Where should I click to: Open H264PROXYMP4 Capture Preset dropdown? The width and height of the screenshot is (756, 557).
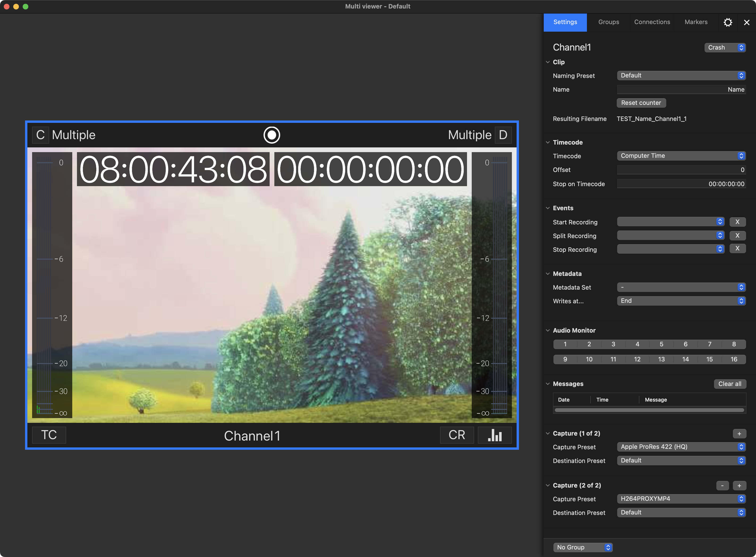[x=681, y=499]
